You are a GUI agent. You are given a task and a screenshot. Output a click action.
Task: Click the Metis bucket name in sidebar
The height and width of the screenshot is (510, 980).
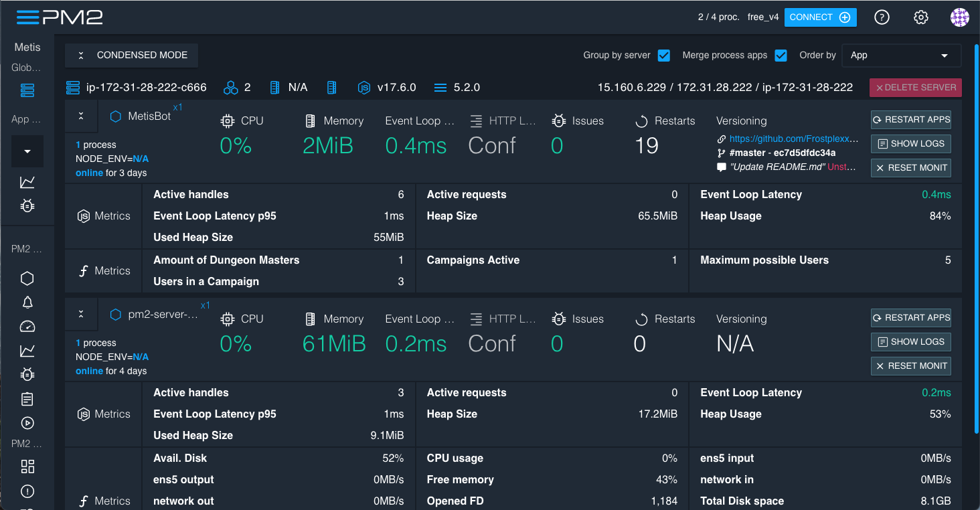coord(27,48)
